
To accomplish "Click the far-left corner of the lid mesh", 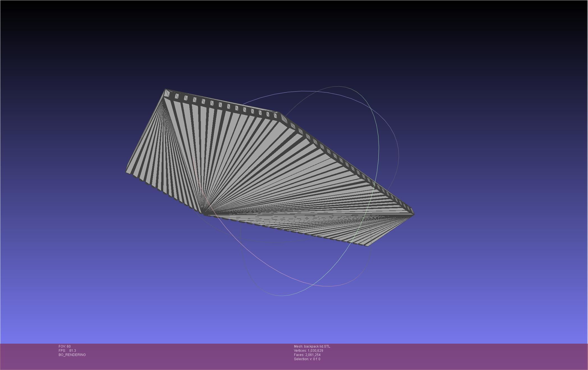I will point(127,172).
